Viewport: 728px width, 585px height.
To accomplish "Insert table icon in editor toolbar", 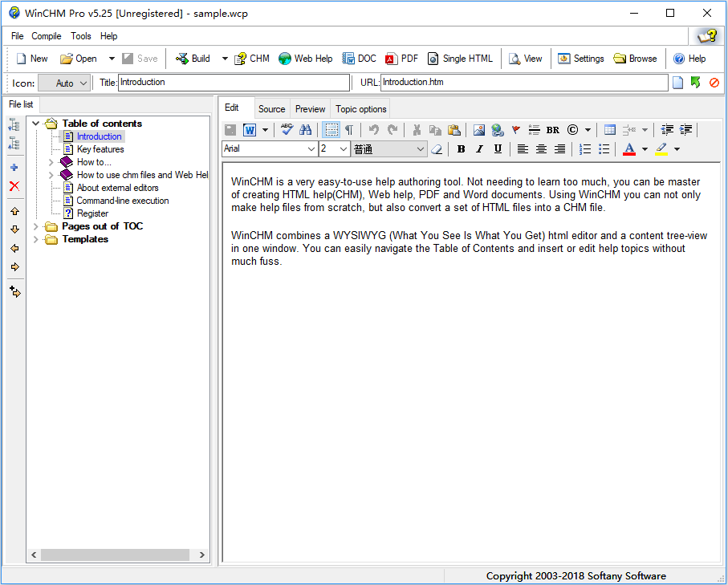I will pos(609,130).
